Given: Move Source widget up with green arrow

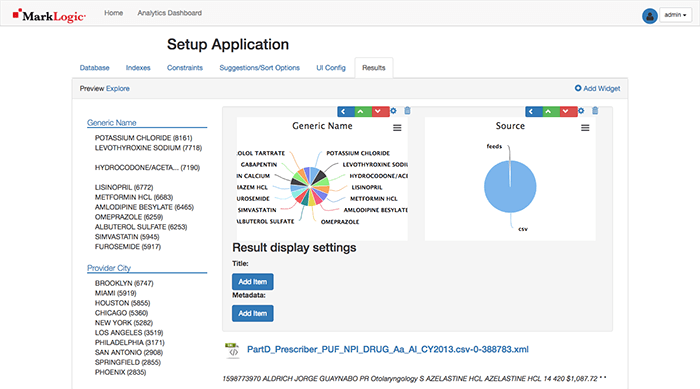Looking at the screenshot, I should 551,111.
